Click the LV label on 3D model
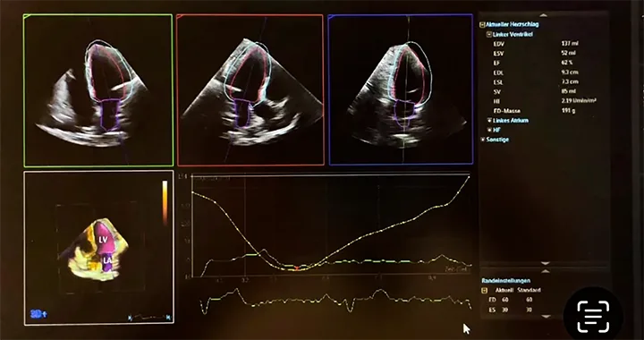Screen dimensions: 644x340 tap(103, 240)
